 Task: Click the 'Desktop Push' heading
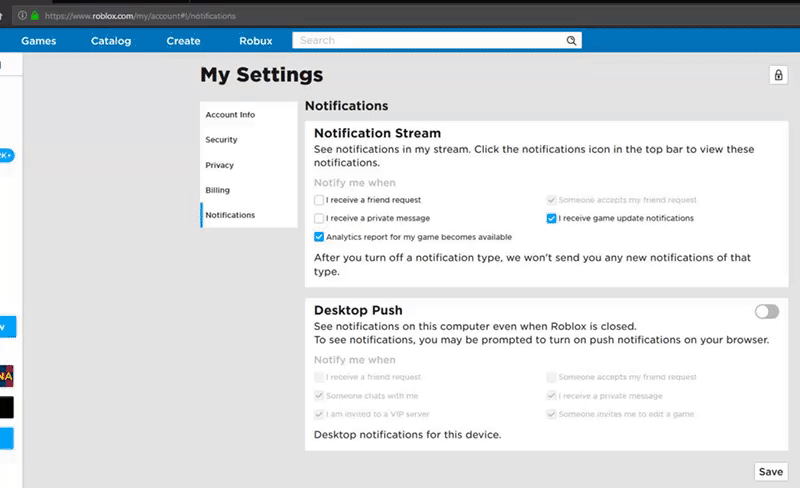[358, 310]
